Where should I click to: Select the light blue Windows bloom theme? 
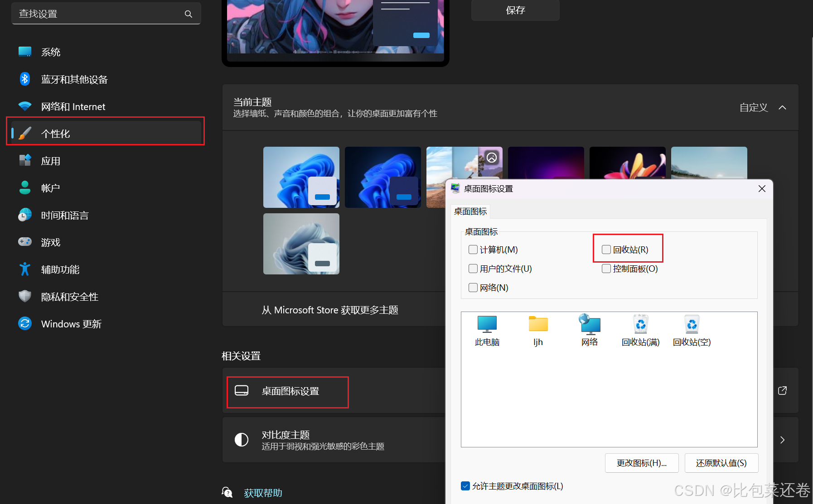301,177
